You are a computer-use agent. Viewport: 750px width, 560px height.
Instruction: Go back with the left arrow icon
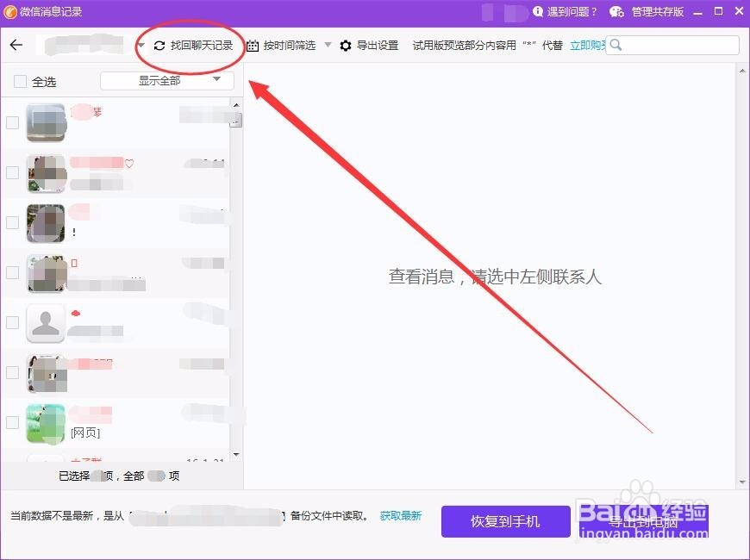(16, 45)
